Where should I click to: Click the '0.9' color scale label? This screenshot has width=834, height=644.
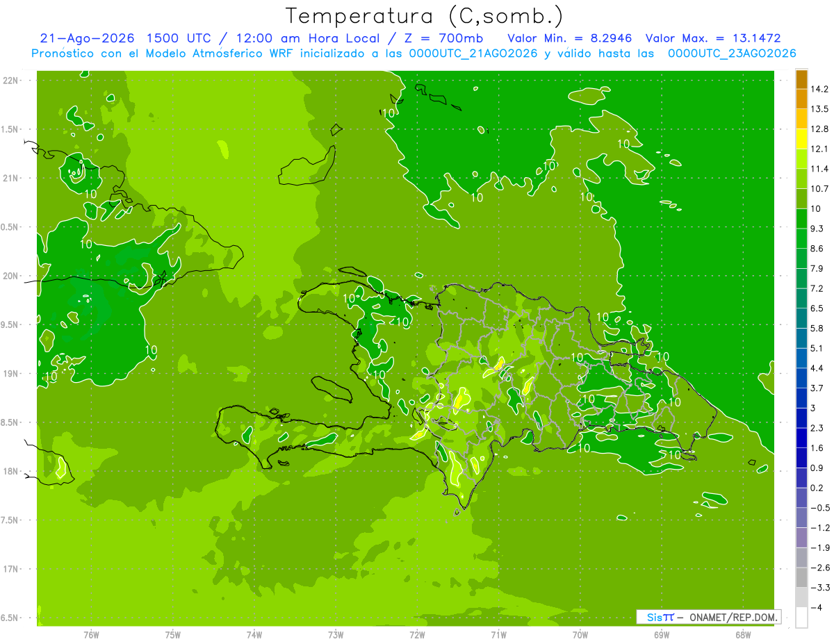click(x=817, y=468)
